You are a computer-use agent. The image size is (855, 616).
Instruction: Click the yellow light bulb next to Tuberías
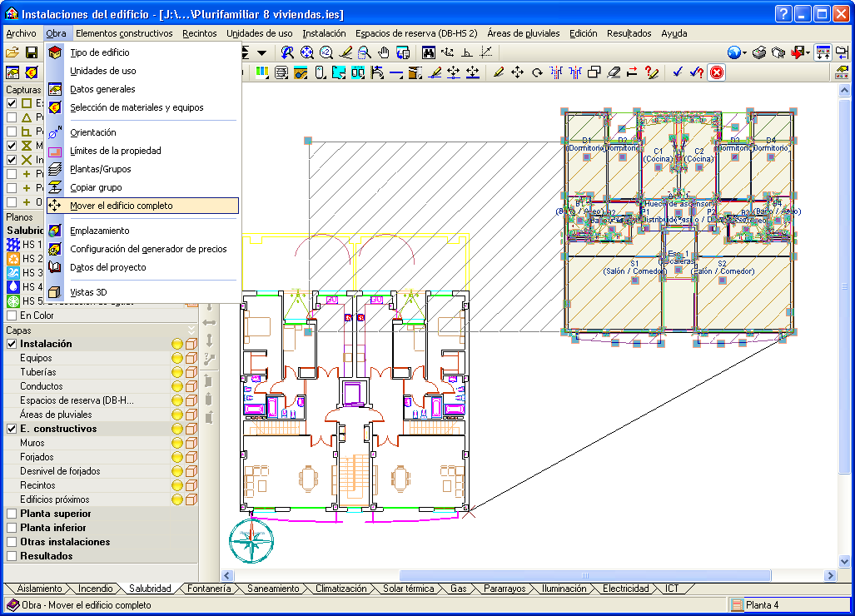[x=176, y=372]
